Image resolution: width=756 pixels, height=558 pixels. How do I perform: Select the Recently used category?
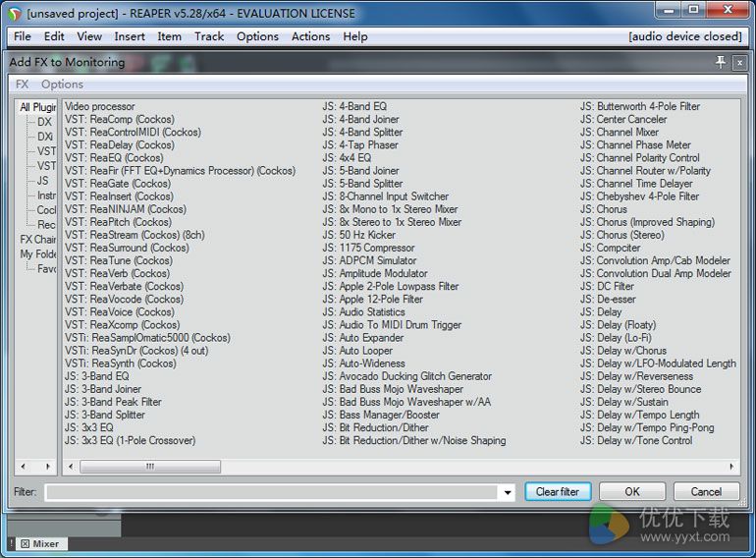click(x=46, y=225)
